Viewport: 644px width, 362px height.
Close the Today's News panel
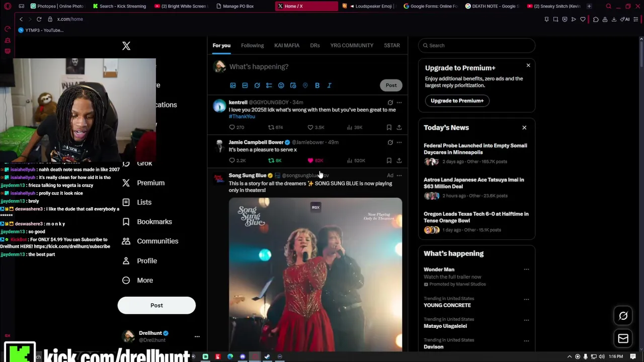pos(524,128)
